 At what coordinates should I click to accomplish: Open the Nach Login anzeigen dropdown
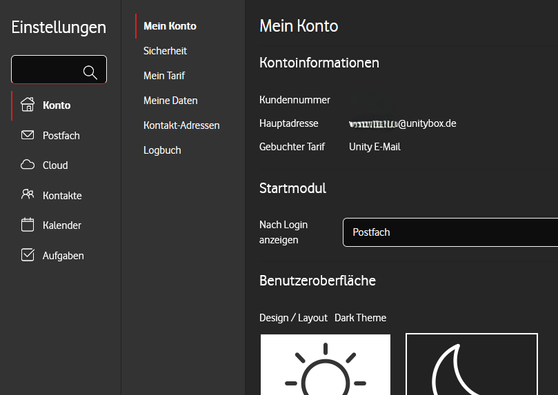click(450, 232)
